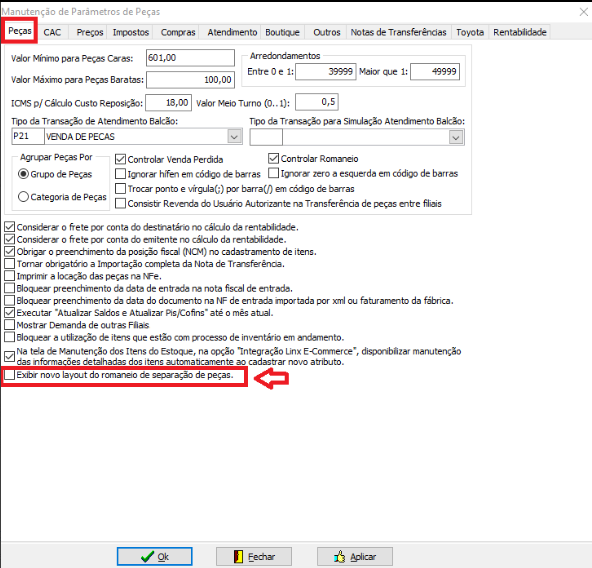Open the Simulação Atendimento Balcão transaction dropdown

click(x=456, y=137)
